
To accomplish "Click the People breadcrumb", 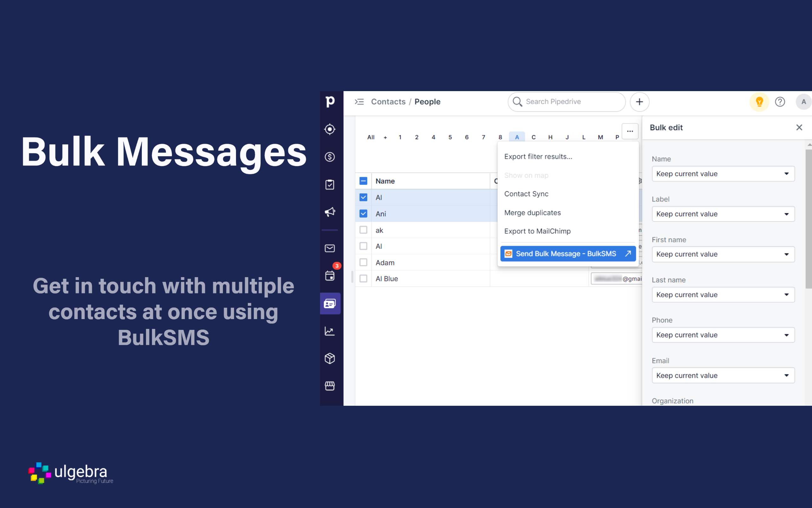I will (427, 102).
